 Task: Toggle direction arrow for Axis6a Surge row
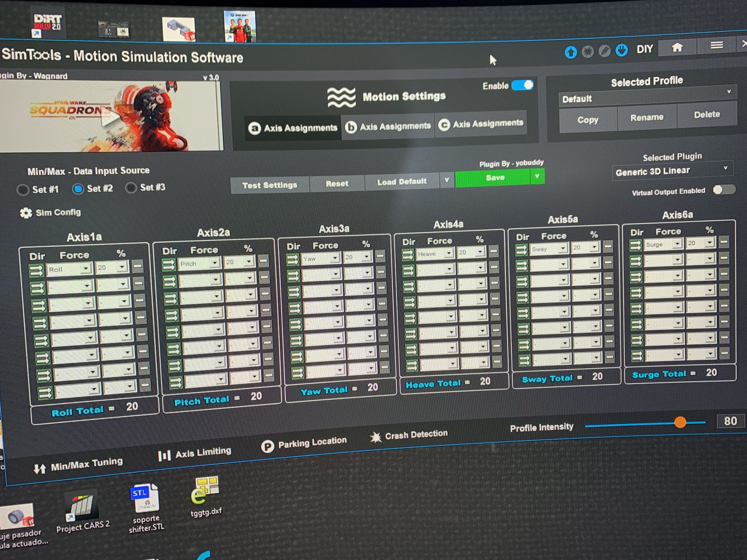pyautogui.click(x=635, y=245)
